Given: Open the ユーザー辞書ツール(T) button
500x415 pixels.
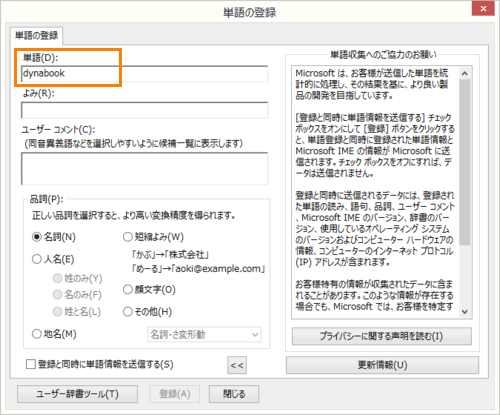Looking at the screenshot, I should (x=77, y=394).
